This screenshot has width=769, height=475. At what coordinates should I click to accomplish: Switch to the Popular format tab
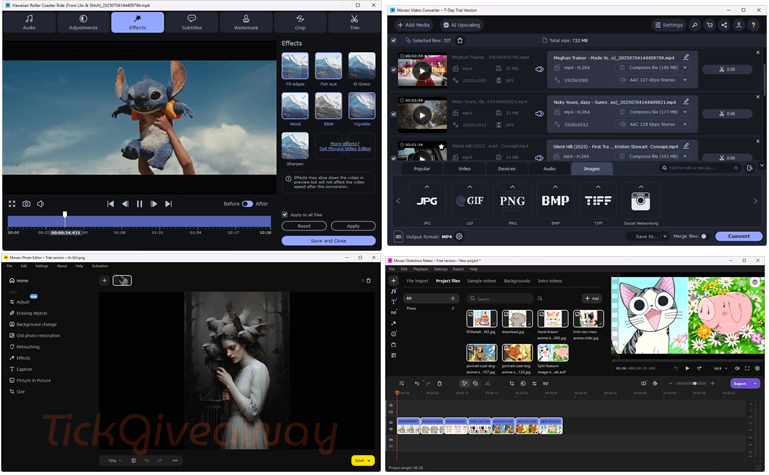pos(422,169)
